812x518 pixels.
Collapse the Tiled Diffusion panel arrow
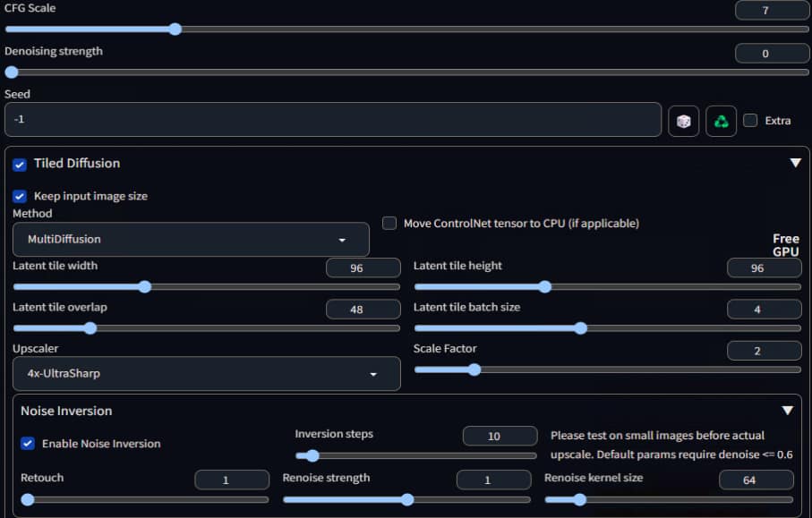795,163
